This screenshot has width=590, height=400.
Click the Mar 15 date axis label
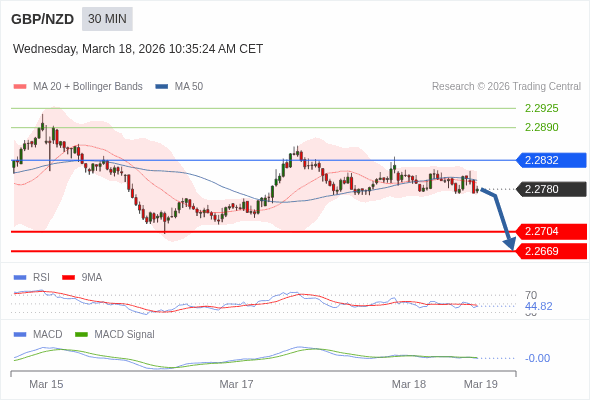[46, 384]
